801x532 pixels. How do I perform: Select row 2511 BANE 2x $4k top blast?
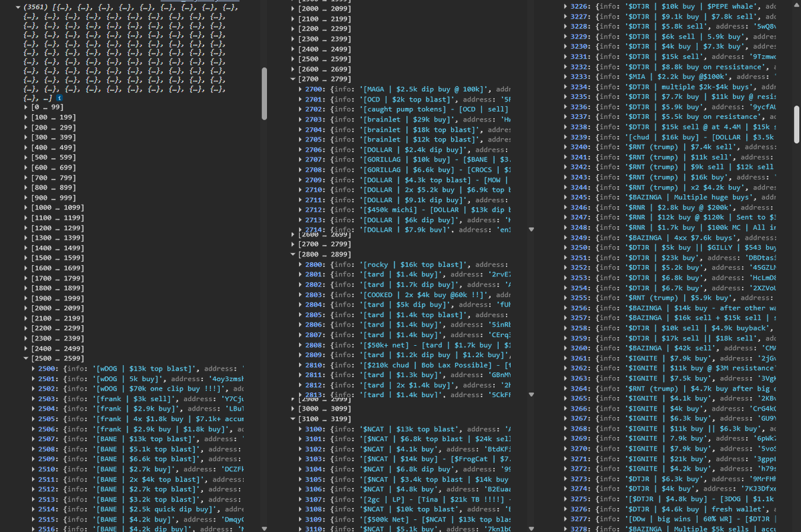tap(138, 479)
